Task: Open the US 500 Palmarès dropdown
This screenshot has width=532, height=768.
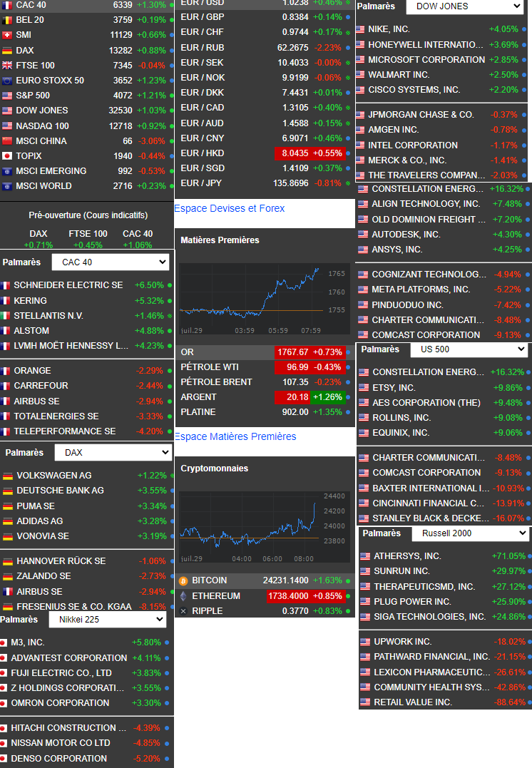Action: point(469,349)
